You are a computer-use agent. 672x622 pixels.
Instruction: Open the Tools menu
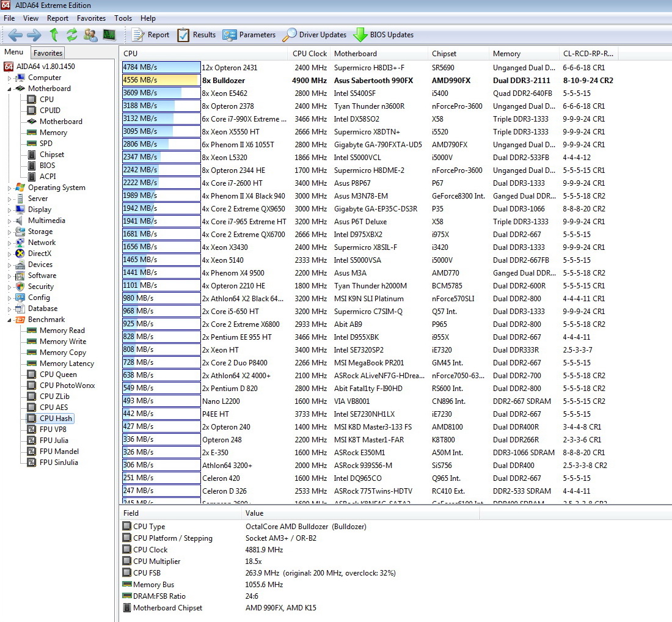pyautogui.click(x=123, y=18)
